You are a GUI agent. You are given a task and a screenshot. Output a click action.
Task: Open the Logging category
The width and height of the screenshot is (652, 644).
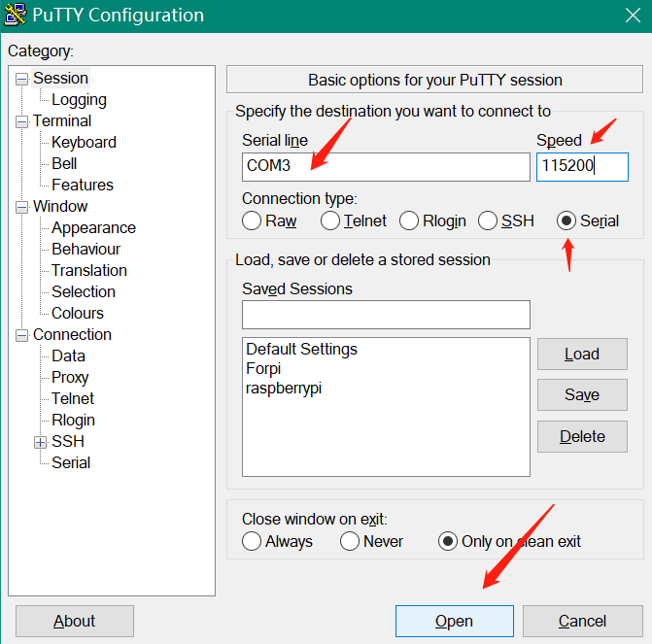tap(79, 100)
